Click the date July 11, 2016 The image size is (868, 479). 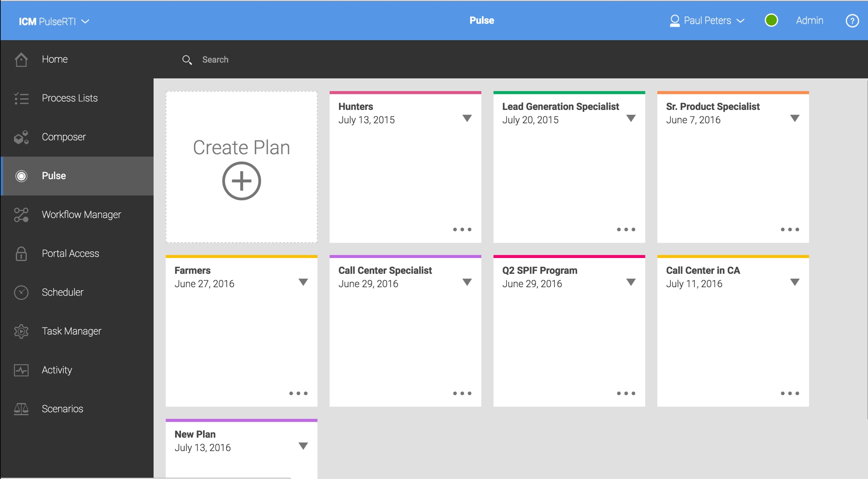(694, 284)
